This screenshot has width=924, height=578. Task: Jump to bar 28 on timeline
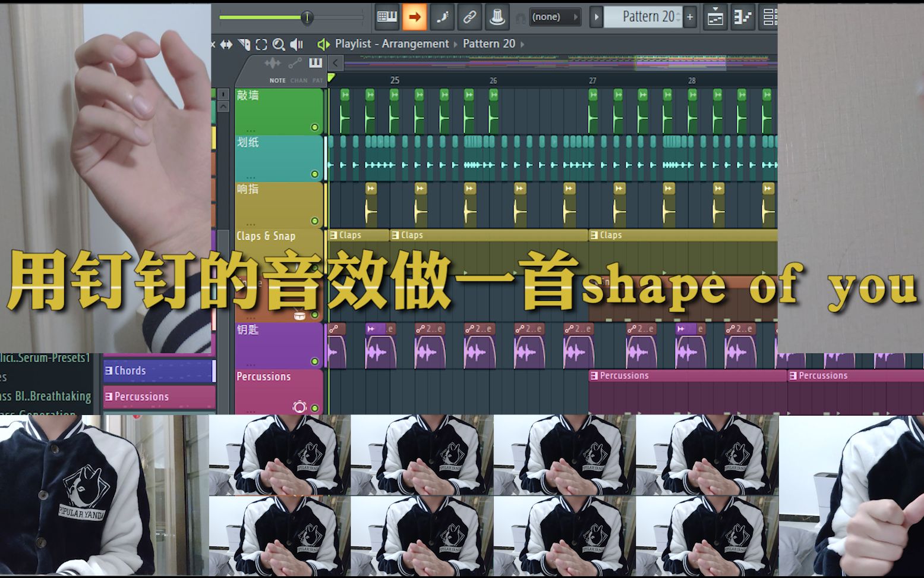pyautogui.click(x=692, y=80)
